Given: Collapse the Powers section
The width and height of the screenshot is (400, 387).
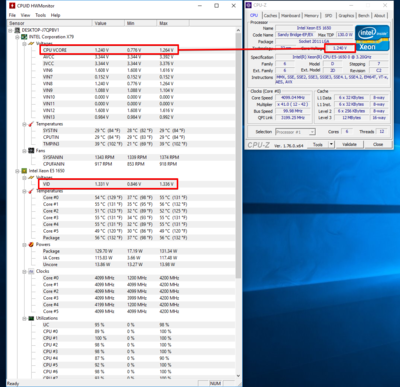Looking at the screenshot, I should pyautogui.click(x=24, y=244).
